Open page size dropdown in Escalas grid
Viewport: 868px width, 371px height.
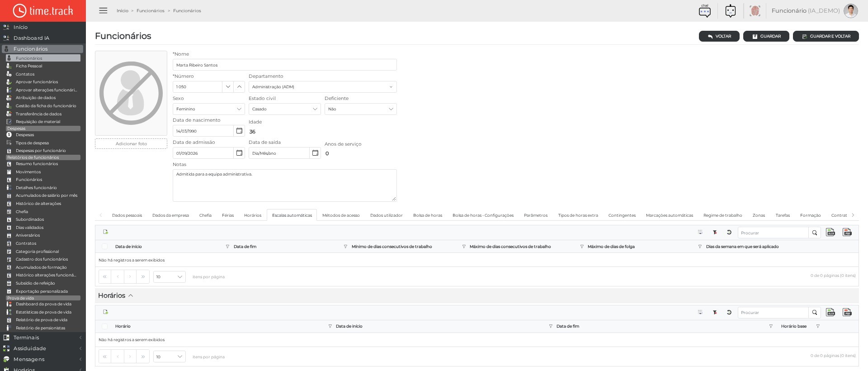click(169, 276)
